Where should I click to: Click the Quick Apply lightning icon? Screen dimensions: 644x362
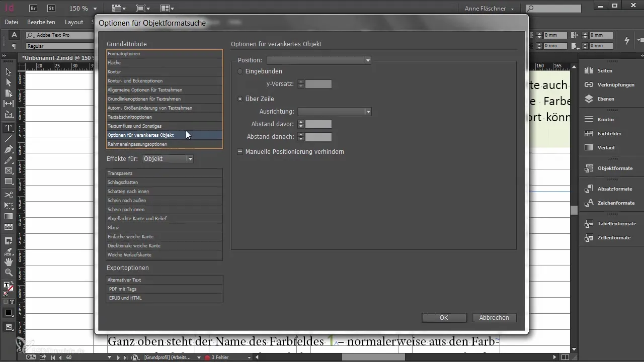coord(627,40)
